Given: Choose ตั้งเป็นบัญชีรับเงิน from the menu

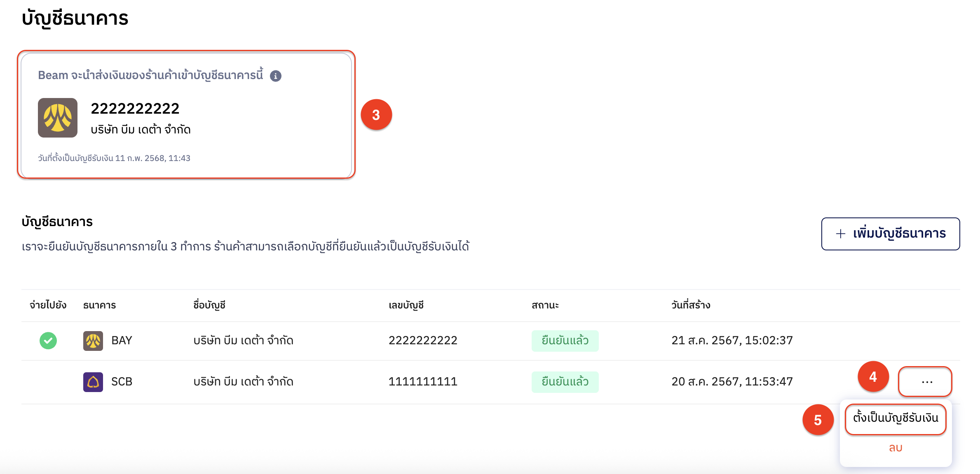Looking at the screenshot, I should click(x=896, y=418).
